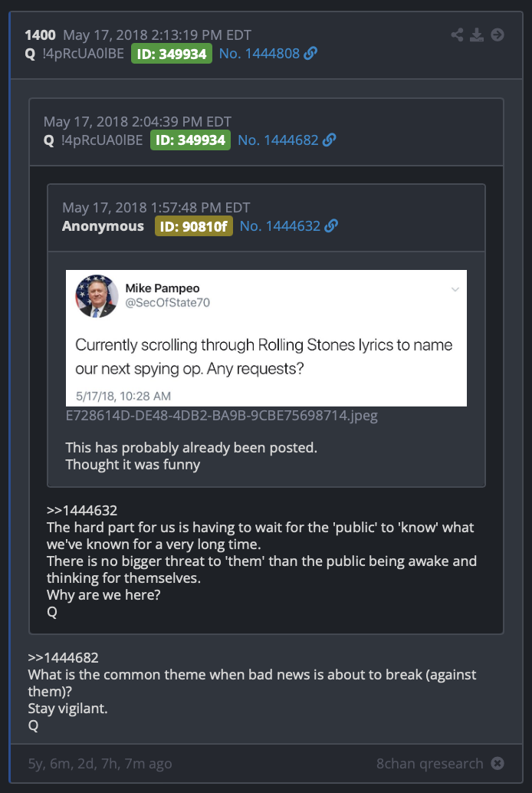Image resolution: width=532 pixels, height=793 pixels.
Task: Click the share icon in post header
Action: click(457, 35)
